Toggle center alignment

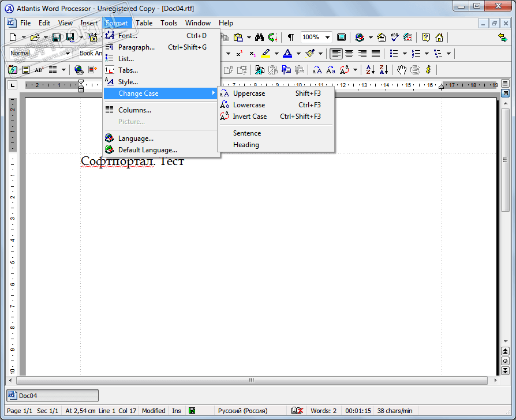tap(349, 53)
